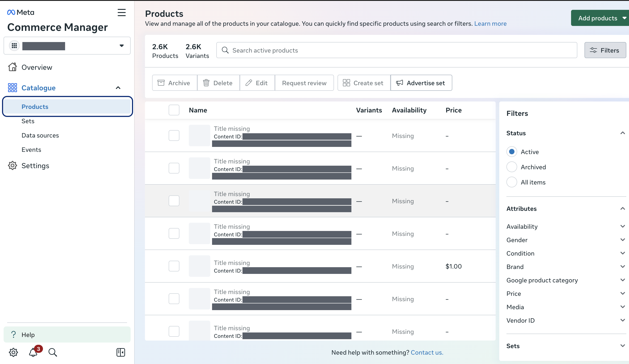629x364 pixels.
Task: Open the bottom-left settings gear icon
Action: point(13,353)
